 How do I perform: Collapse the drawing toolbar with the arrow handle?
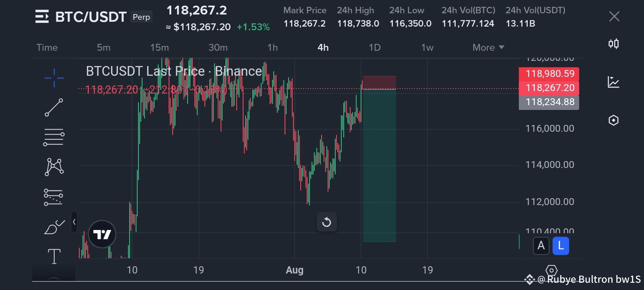coord(74,222)
